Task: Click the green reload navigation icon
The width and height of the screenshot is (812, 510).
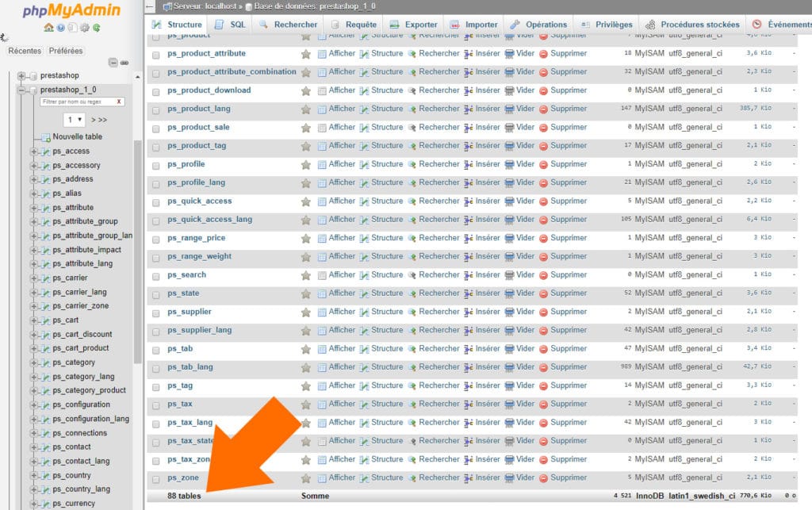Action: pos(96,28)
